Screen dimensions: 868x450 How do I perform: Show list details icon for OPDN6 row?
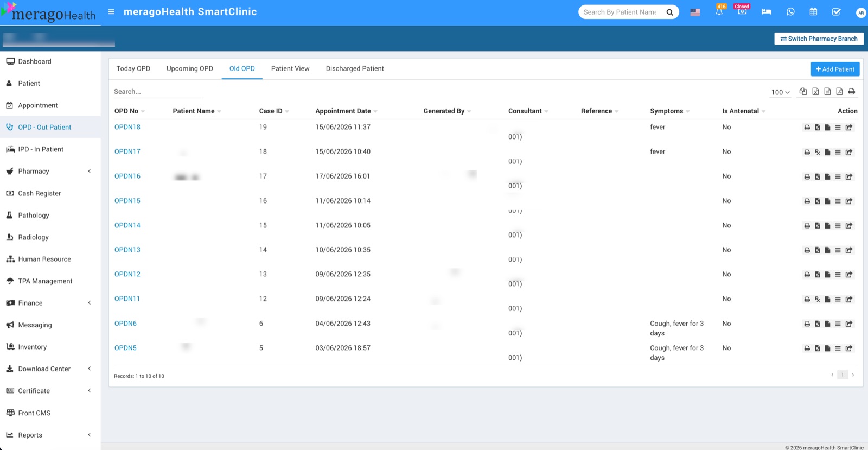[x=838, y=324]
